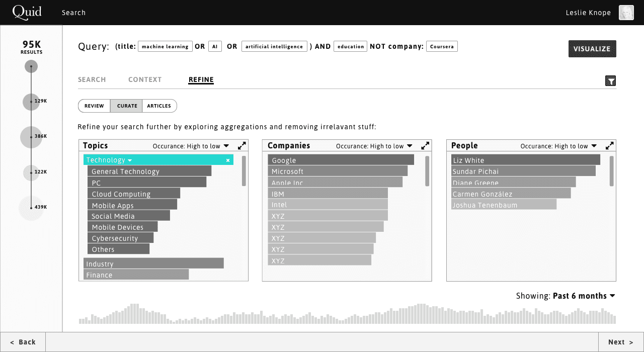Viewport: 644px width, 352px height.
Task: Select the Cloud Computing topic bar
Action: (134, 194)
